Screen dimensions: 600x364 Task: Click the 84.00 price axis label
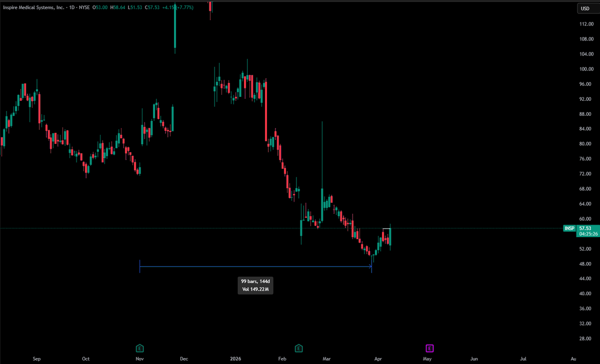pyautogui.click(x=585, y=129)
